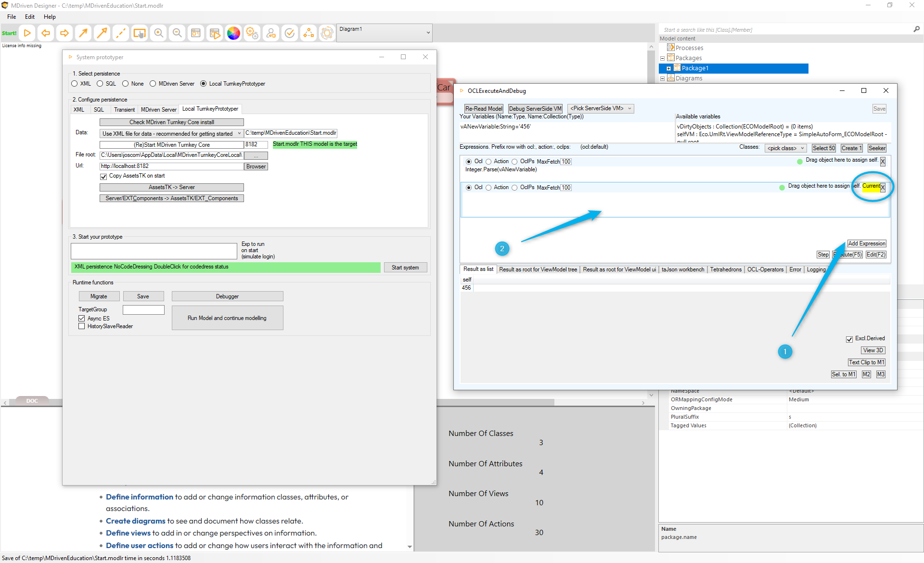Switch to the OCL-Operators tab
924x563 pixels.
(765, 269)
